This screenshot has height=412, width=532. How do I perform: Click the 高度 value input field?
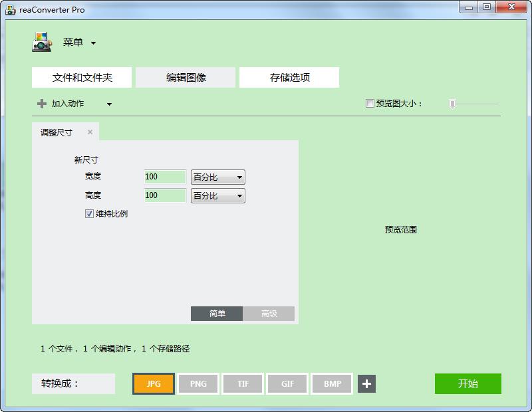point(165,195)
